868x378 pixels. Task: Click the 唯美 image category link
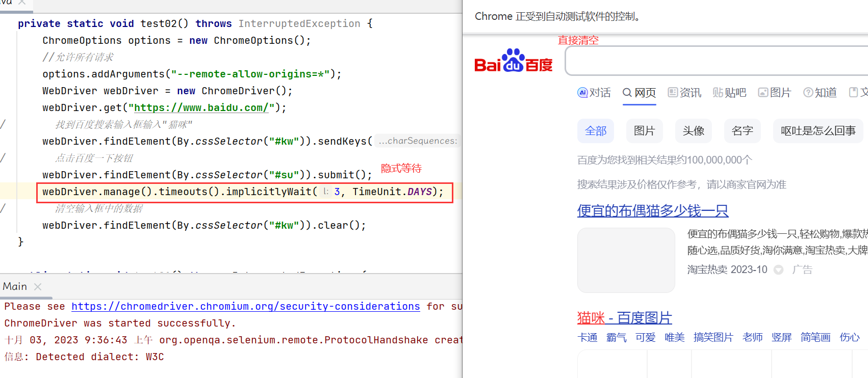[x=675, y=337]
